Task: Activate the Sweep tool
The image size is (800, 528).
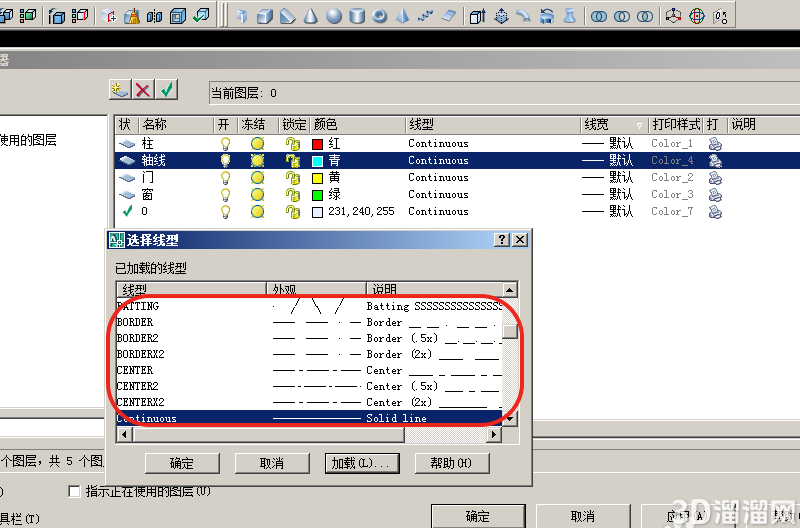Action: (523, 16)
